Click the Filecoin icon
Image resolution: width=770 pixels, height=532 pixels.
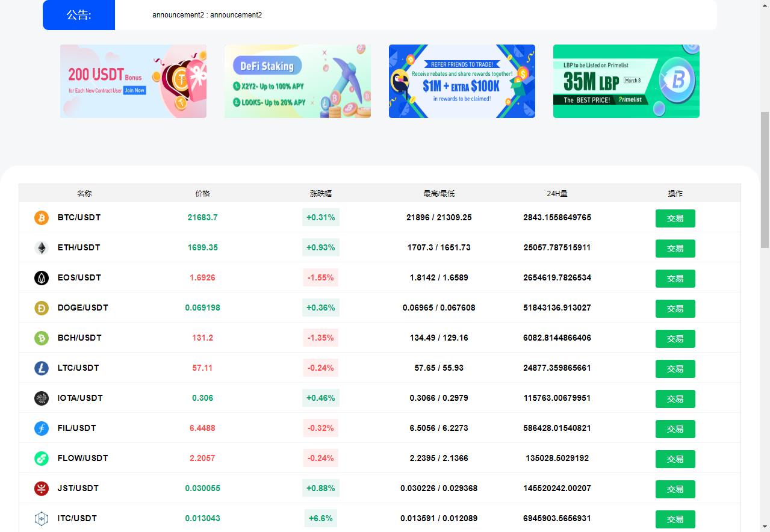coord(42,428)
